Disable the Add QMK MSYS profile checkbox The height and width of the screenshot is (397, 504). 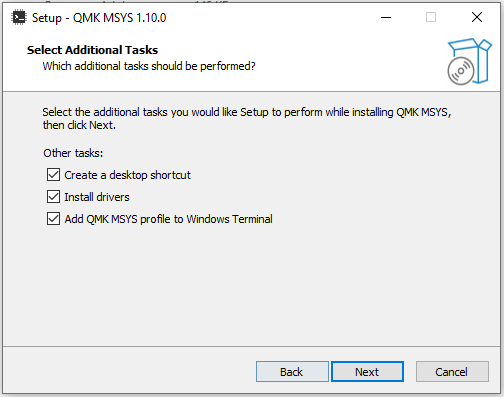point(53,219)
